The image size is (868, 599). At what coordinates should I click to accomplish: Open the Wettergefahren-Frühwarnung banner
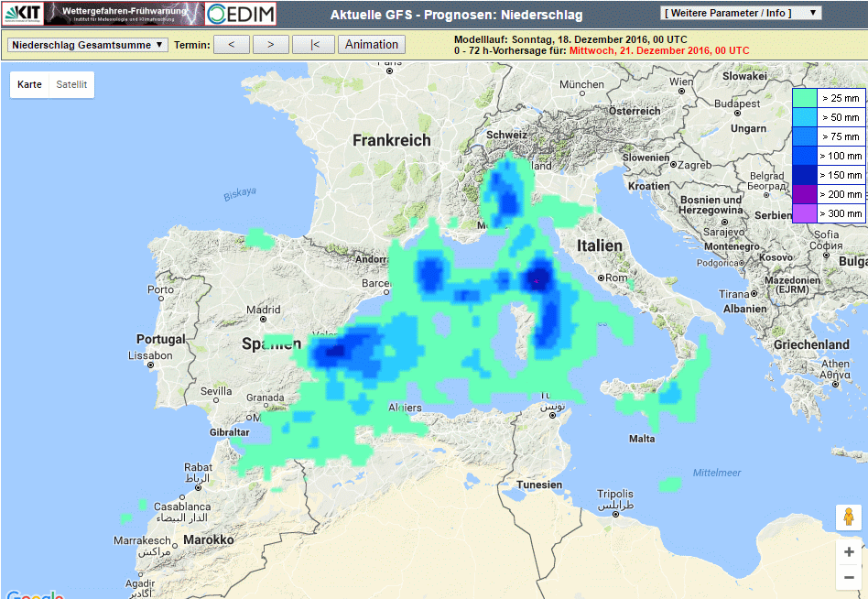[124, 14]
